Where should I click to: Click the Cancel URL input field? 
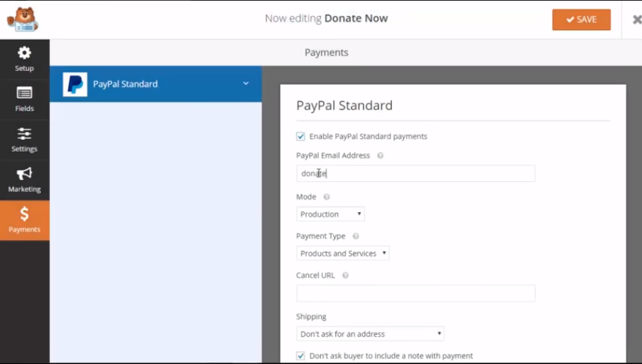pyautogui.click(x=416, y=293)
